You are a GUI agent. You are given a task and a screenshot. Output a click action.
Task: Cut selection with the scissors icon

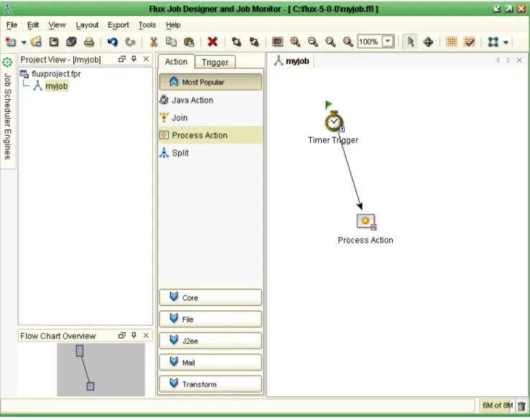154,42
